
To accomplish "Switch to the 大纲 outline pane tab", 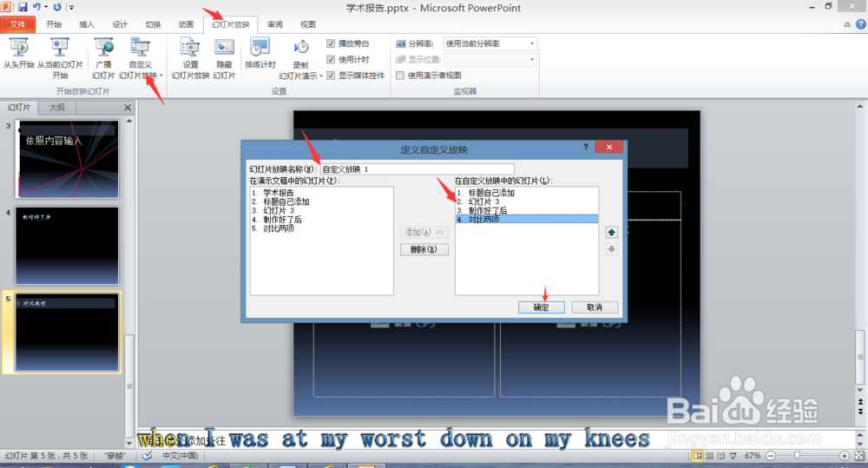I will [57, 108].
